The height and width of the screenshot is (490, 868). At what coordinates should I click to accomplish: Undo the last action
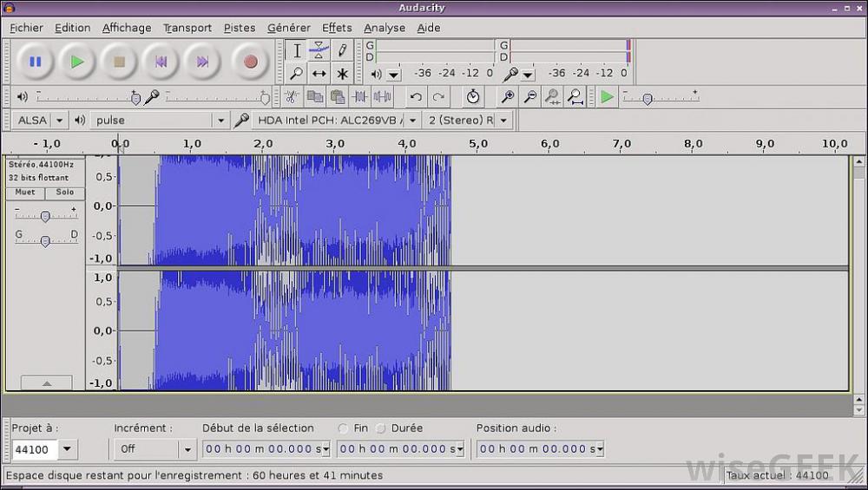(417, 97)
